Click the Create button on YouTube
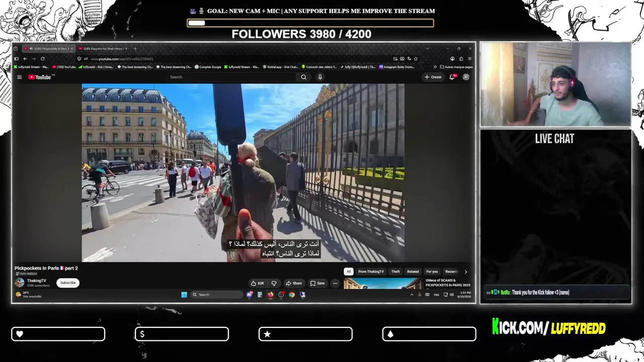644x362 pixels. (433, 77)
